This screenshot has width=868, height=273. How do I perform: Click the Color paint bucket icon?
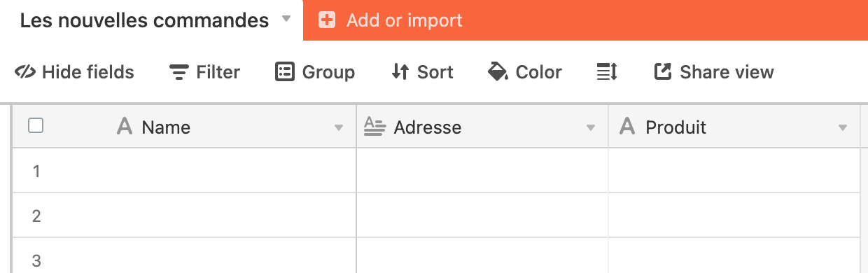498,72
